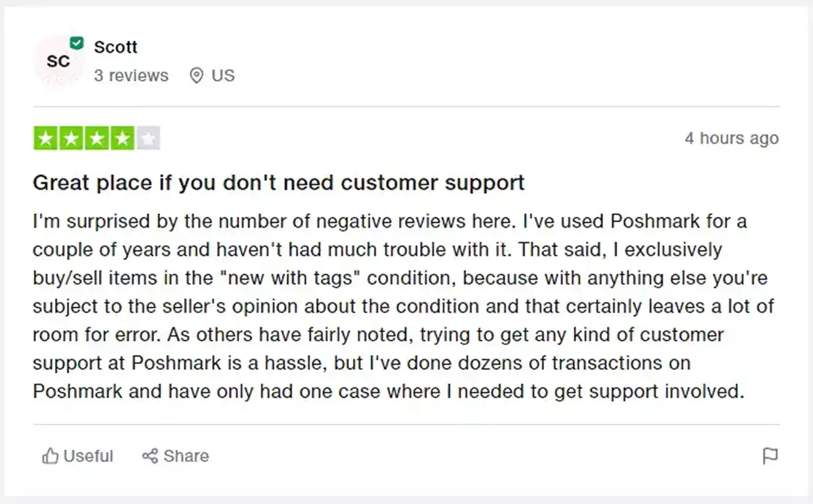Viewport: 813px width, 504px height.
Task: Click the 3 reviews link
Action: (131, 75)
